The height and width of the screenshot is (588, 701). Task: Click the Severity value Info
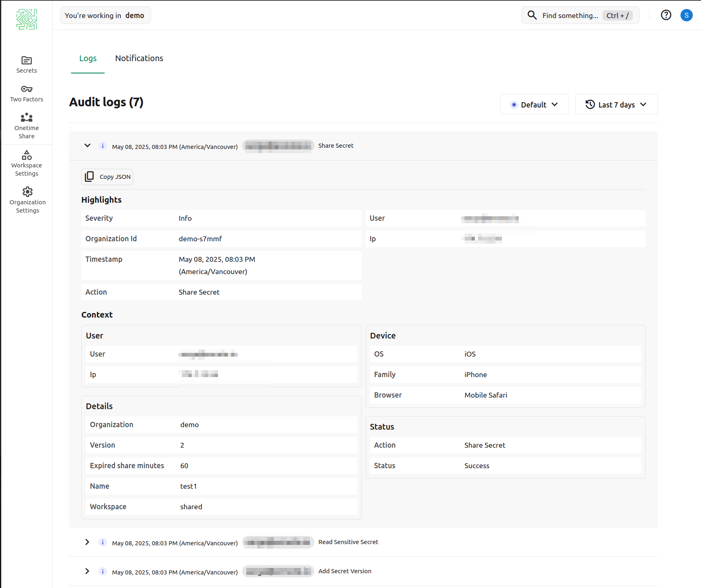pyautogui.click(x=185, y=218)
